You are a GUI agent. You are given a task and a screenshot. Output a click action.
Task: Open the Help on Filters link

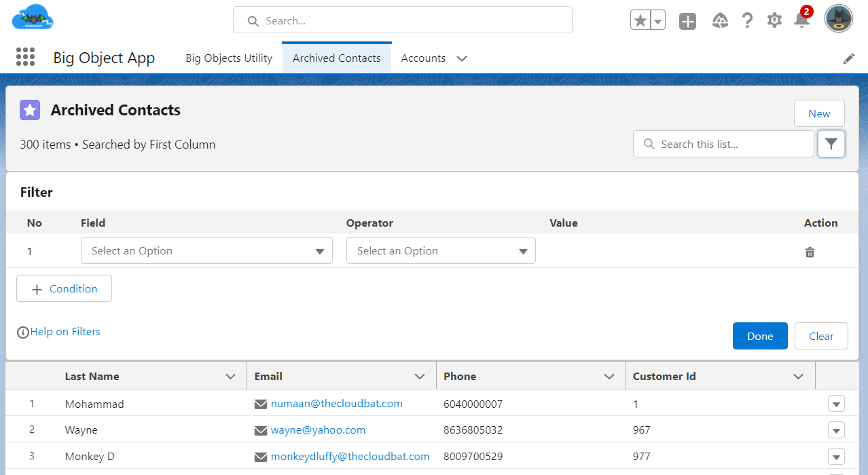click(65, 332)
